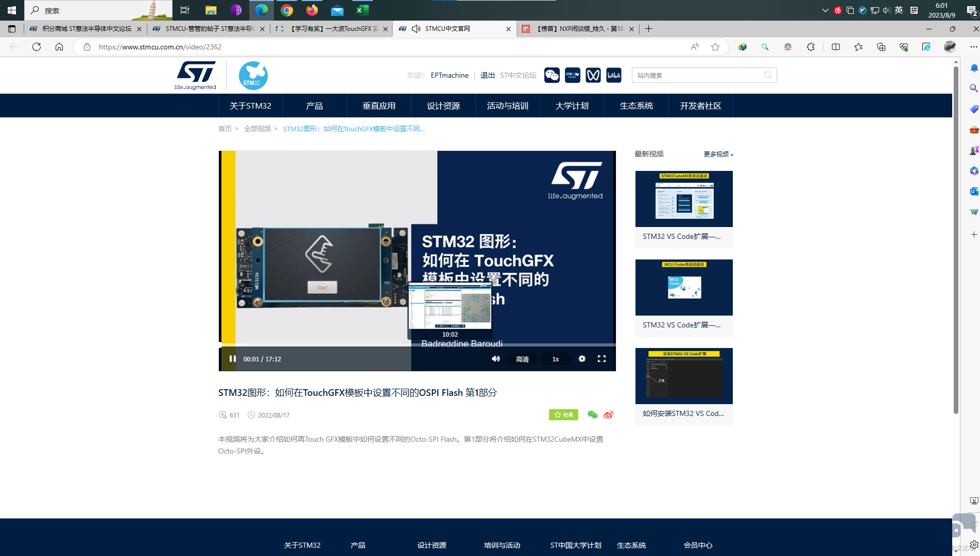Click the browser address bar URL
Image resolution: width=980 pixels, height=556 pixels.
(x=160, y=47)
